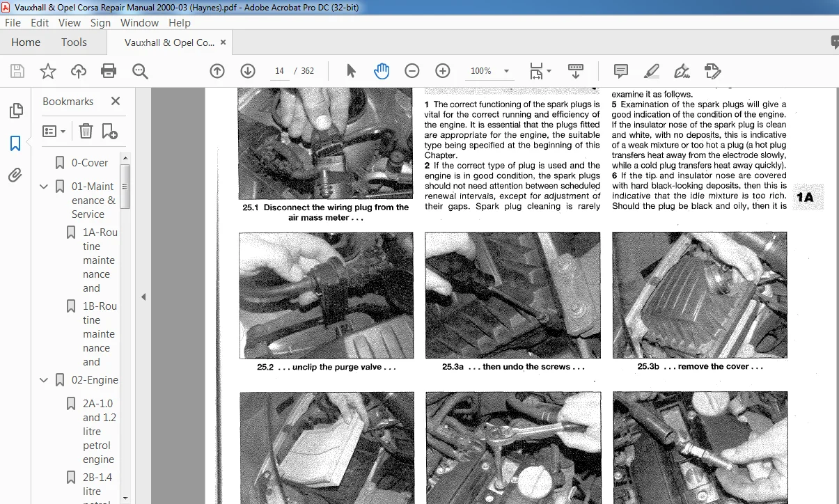
Task: Click the photo captioned 25.1 air mass meter
Action: pos(326,144)
